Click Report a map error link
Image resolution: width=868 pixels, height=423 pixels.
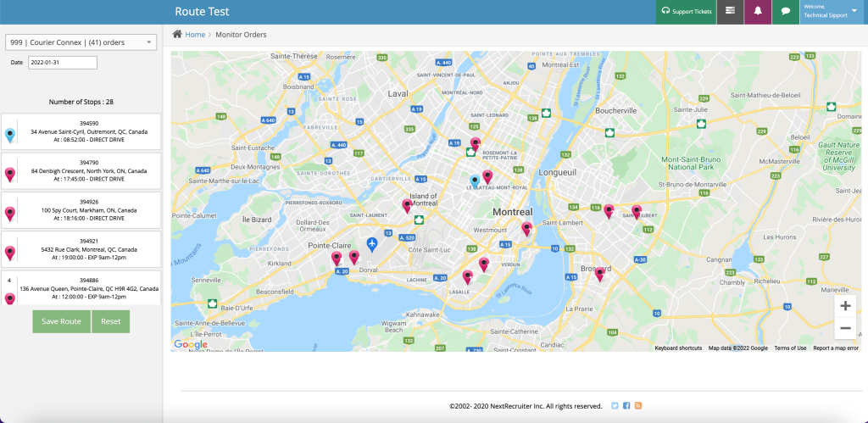click(x=836, y=348)
